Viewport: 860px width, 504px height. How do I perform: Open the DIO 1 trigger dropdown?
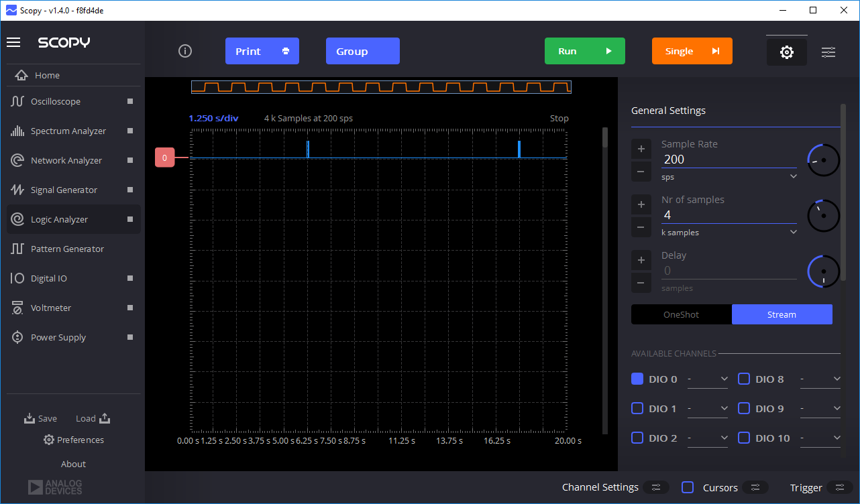click(708, 409)
